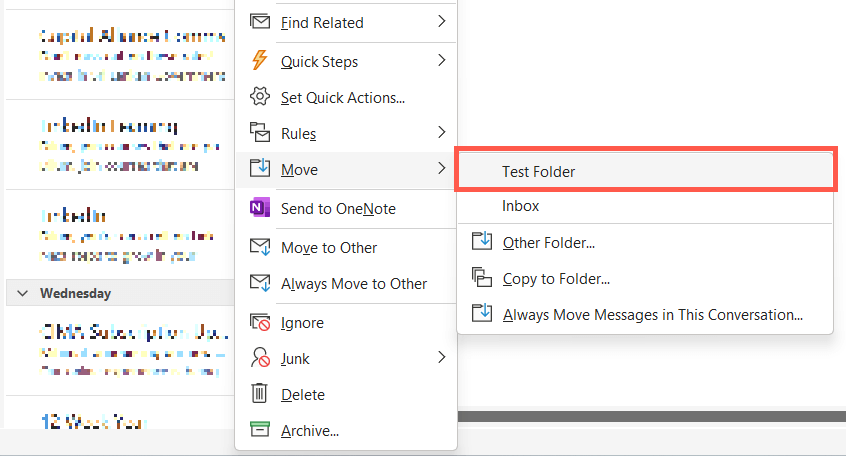Open the Junk submenu arrow

tap(441, 358)
